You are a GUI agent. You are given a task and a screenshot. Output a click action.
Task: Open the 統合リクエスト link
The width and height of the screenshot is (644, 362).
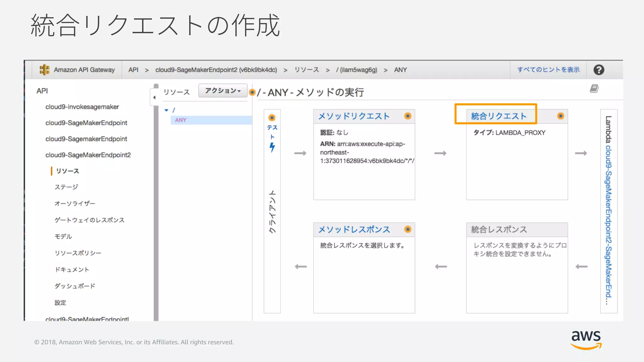[499, 116]
